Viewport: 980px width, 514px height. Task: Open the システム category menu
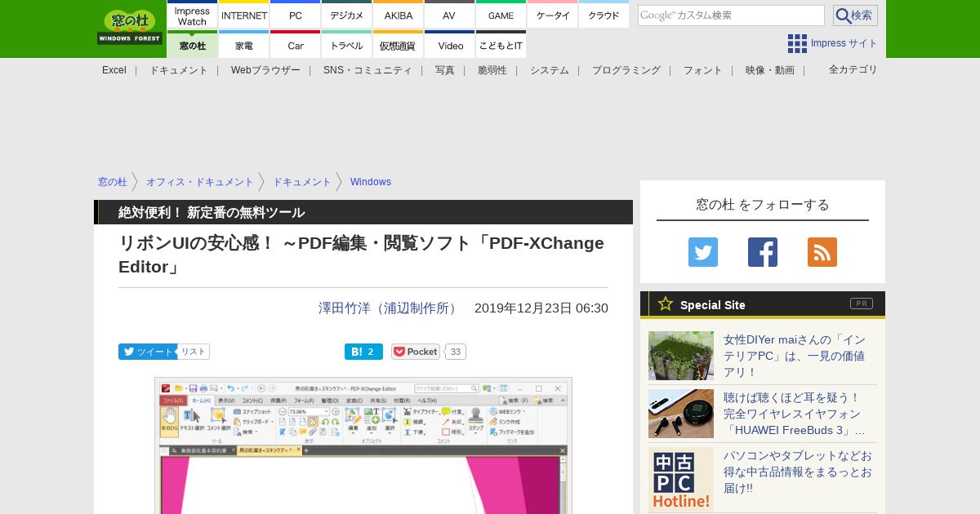pos(550,70)
